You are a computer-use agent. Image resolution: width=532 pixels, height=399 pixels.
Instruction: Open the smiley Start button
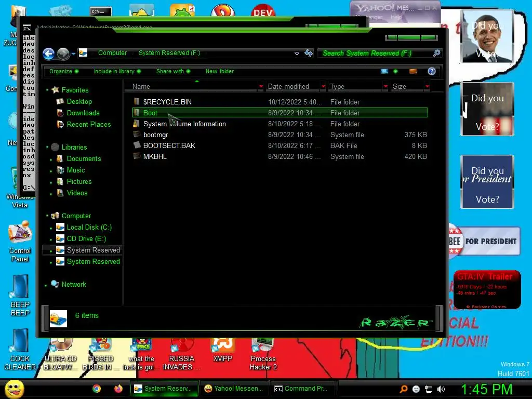pos(14,389)
